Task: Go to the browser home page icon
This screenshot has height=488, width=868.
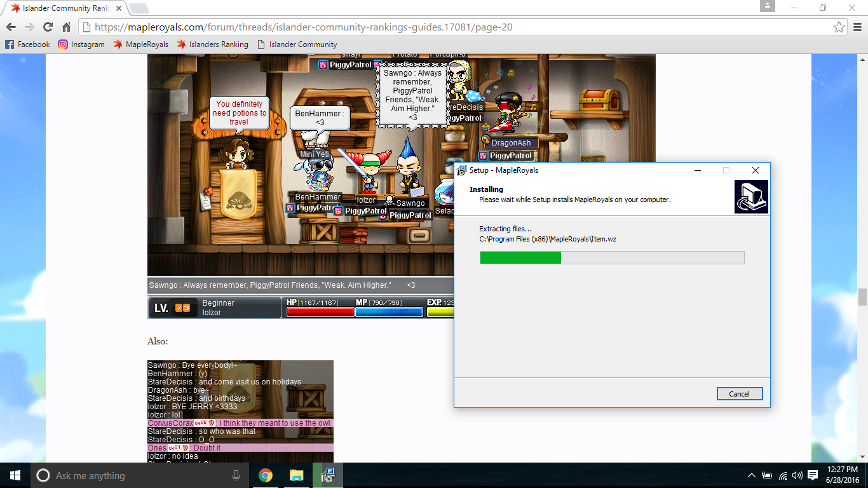Action: click(66, 27)
